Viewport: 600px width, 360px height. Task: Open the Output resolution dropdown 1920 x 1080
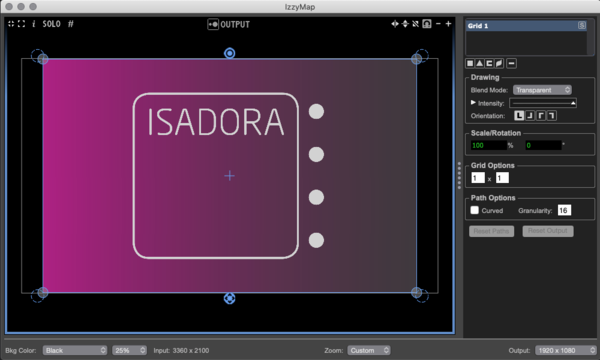566,350
